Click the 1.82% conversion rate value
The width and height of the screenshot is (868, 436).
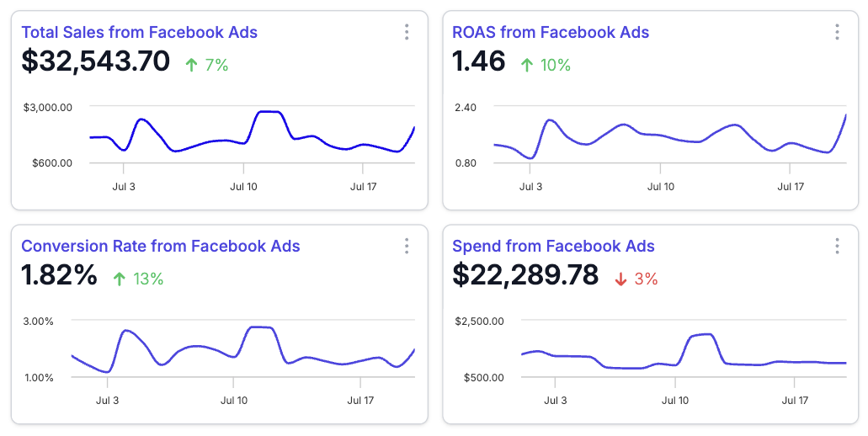tap(60, 275)
